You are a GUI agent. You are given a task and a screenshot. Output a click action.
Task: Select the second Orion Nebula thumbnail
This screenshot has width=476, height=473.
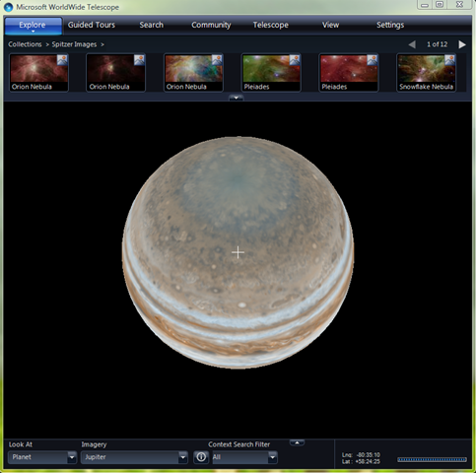[115, 73]
